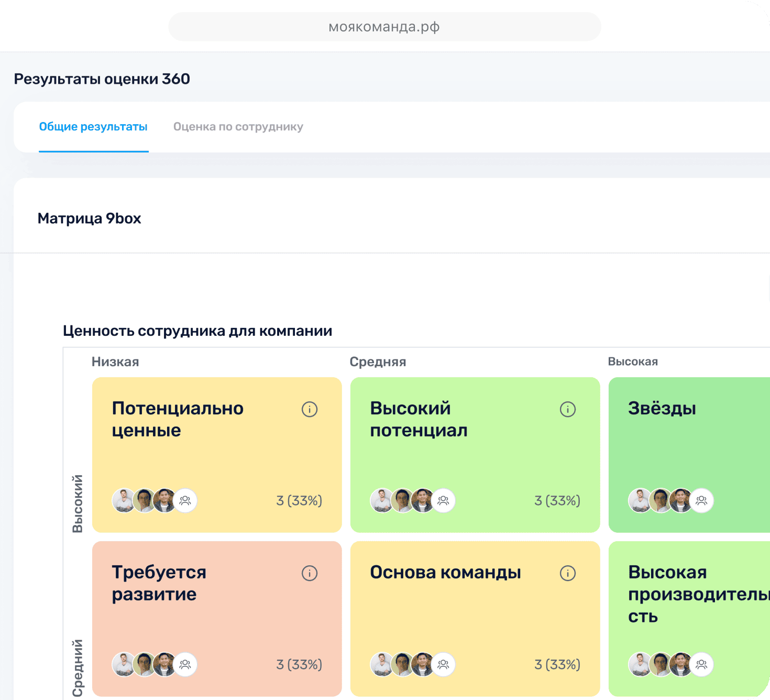Click first avatar in Звёзды card

[640, 500]
